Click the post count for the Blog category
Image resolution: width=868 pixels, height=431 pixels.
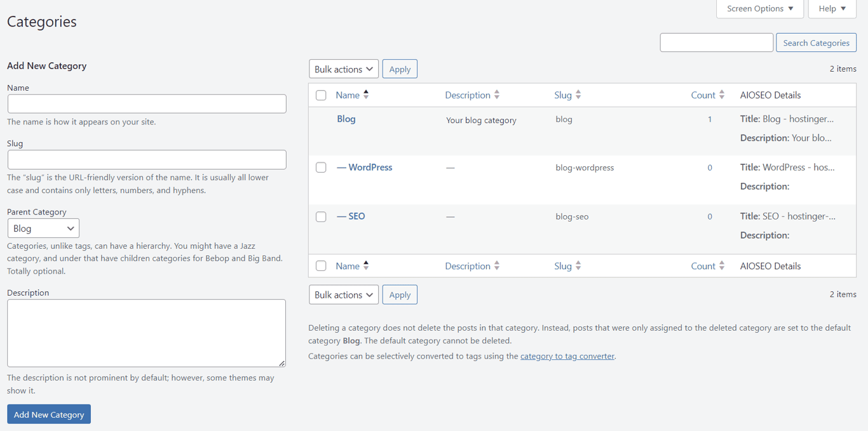(x=710, y=119)
